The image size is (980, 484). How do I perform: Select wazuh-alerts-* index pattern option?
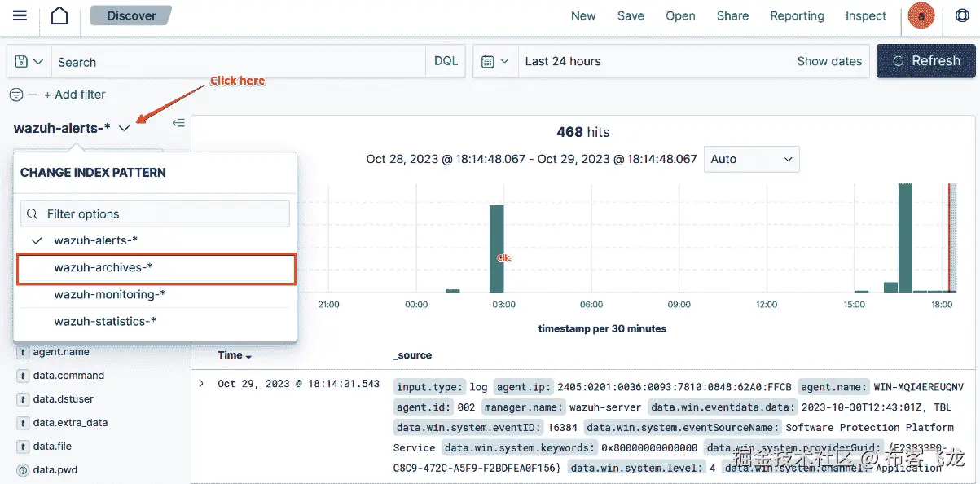(x=155, y=240)
